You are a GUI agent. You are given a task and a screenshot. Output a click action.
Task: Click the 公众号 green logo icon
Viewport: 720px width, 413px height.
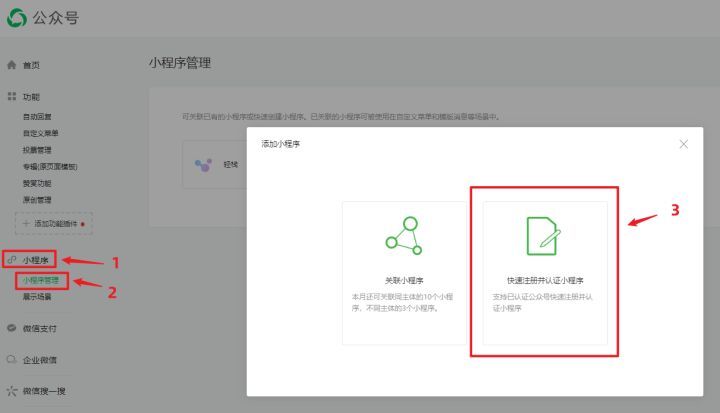(x=17, y=18)
